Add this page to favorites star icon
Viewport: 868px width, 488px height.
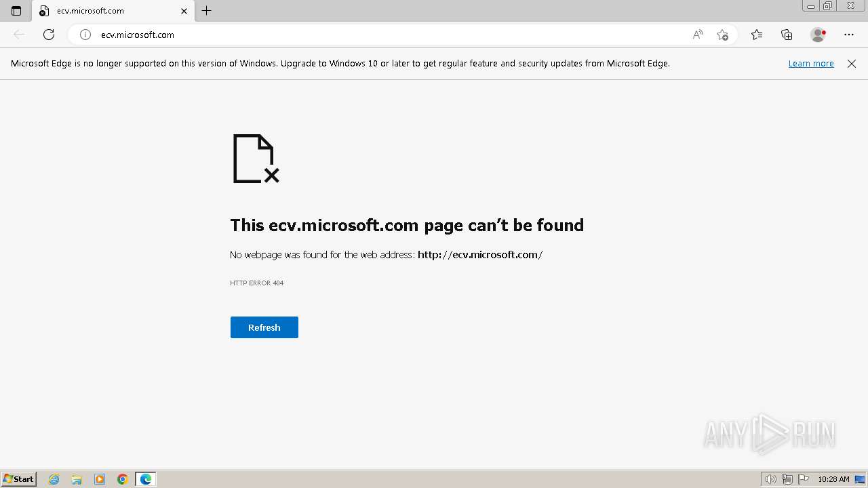coord(722,35)
